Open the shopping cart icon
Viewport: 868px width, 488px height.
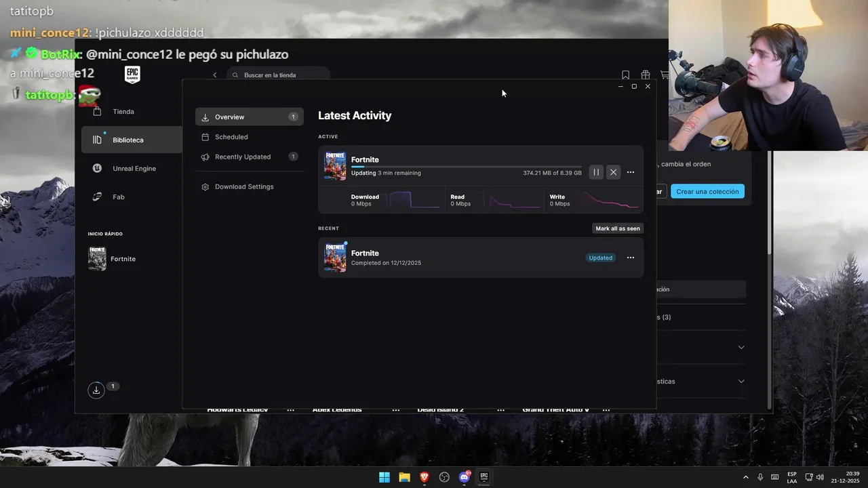pos(665,75)
